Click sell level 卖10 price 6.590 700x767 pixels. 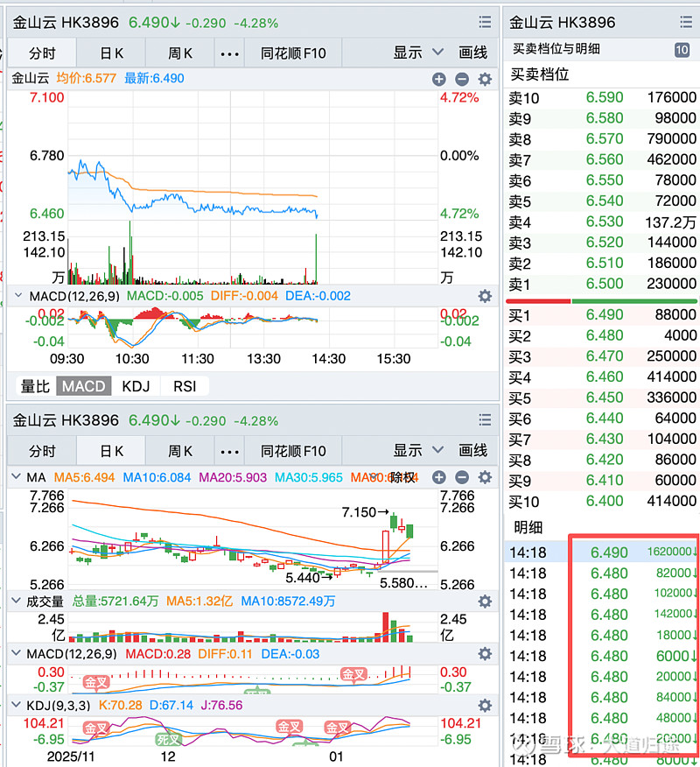pos(605,97)
